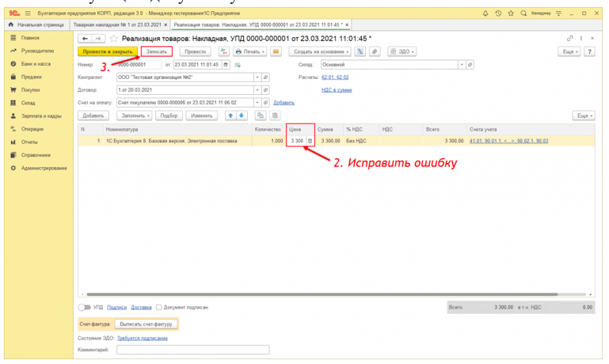Open the Печать dropdown
The image size is (609, 364).
[249, 51]
